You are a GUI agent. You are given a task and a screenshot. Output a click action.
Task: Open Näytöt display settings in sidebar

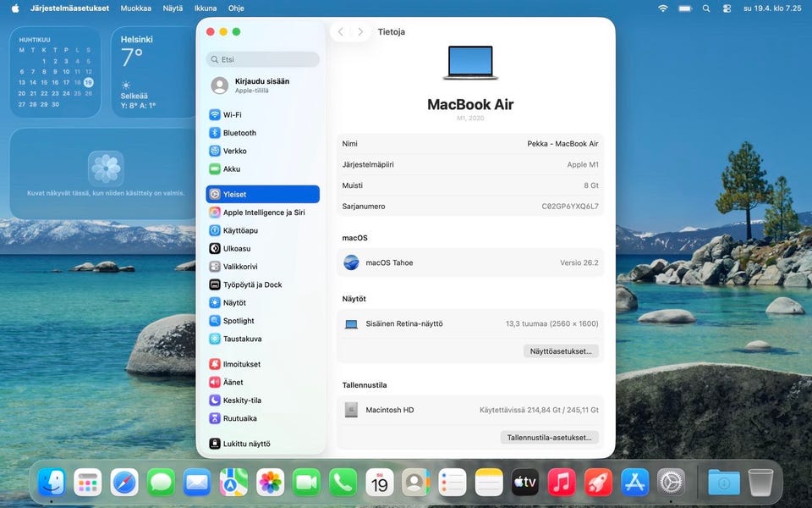(262, 303)
